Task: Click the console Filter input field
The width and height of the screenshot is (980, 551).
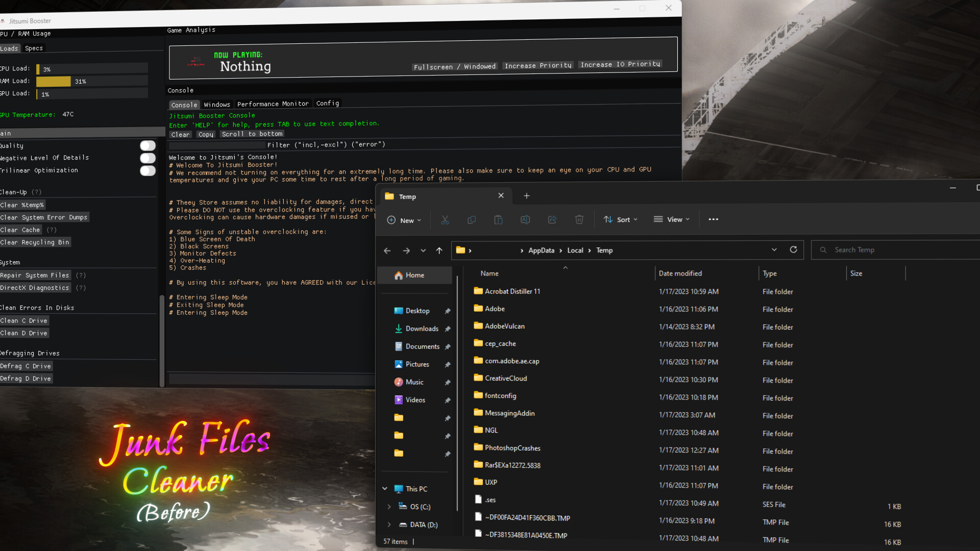Action: [x=216, y=145]
